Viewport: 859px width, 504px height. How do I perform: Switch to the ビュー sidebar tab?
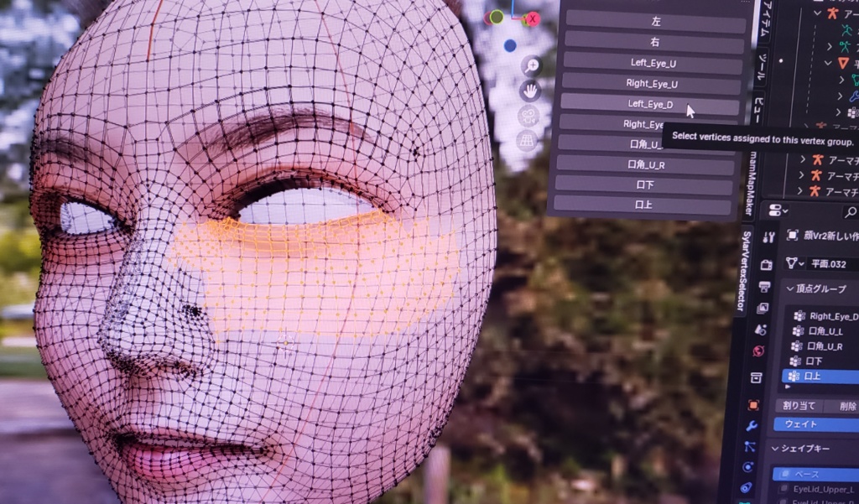click(758, 110)
